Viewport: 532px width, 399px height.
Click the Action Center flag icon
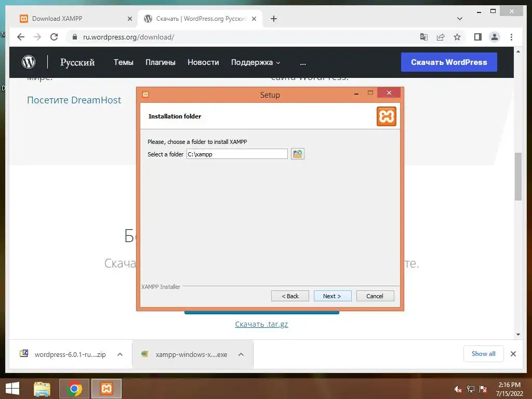point(483,389)
